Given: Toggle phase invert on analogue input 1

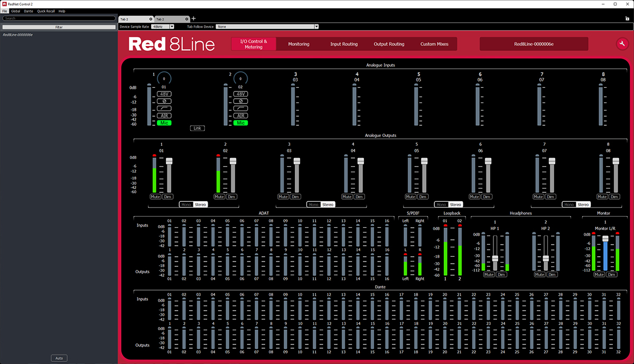Looking at the screenshot, I should point(164,100).
